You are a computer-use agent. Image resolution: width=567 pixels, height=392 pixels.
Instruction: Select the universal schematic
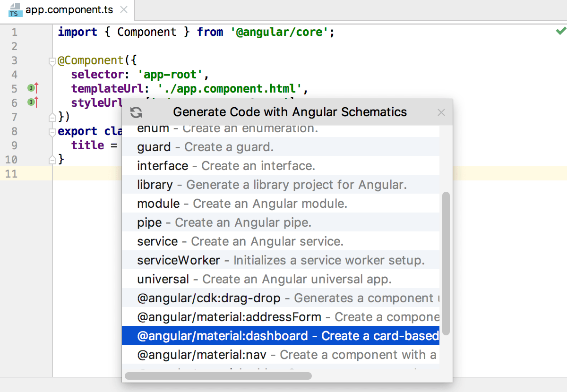click(x=281, y=279)
